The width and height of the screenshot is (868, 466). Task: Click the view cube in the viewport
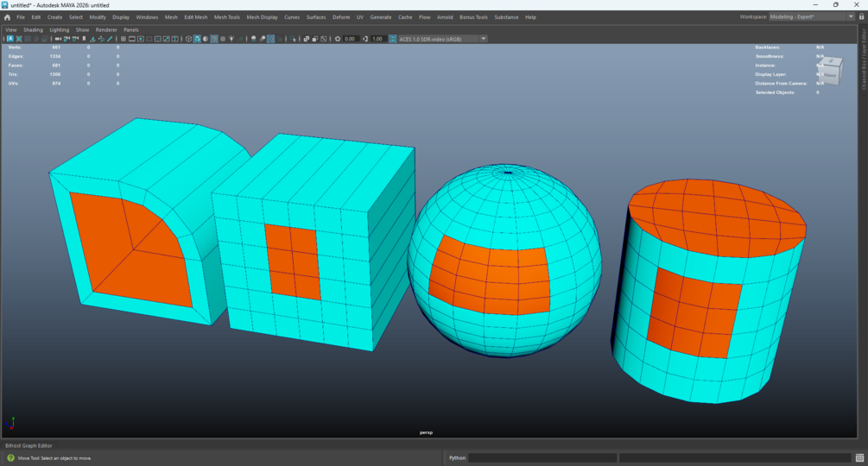coord(830,70)
